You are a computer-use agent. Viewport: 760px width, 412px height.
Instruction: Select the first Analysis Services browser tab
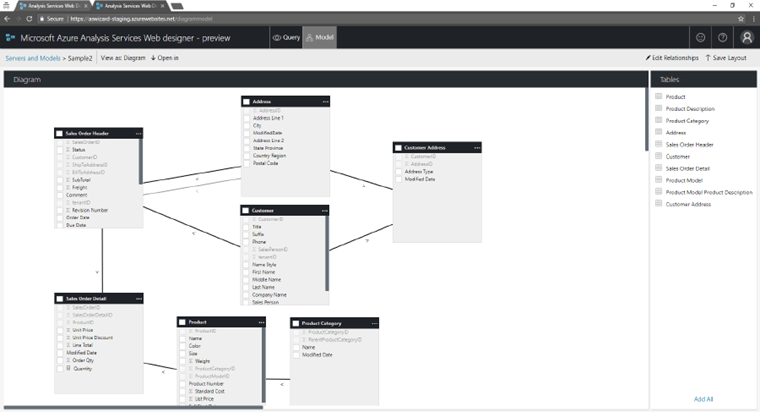pos(53,6)
